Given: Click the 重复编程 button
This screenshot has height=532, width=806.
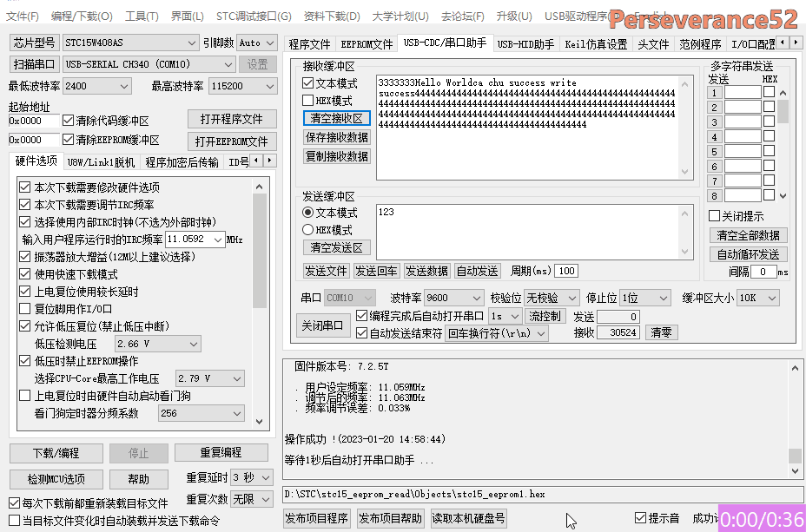Looking at the screenshot, I should click(221, 453).
